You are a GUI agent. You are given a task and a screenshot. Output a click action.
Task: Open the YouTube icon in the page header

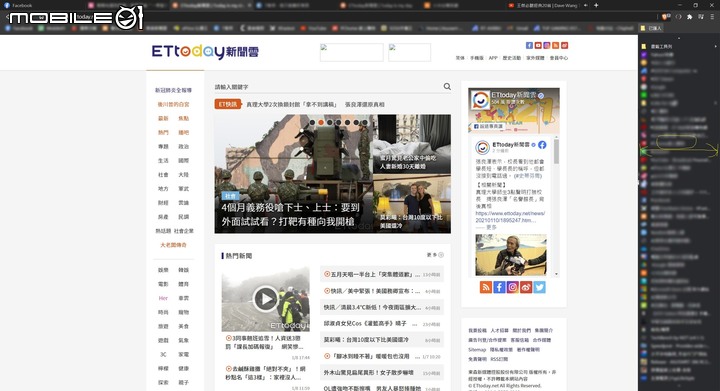[x=538, y=45]
